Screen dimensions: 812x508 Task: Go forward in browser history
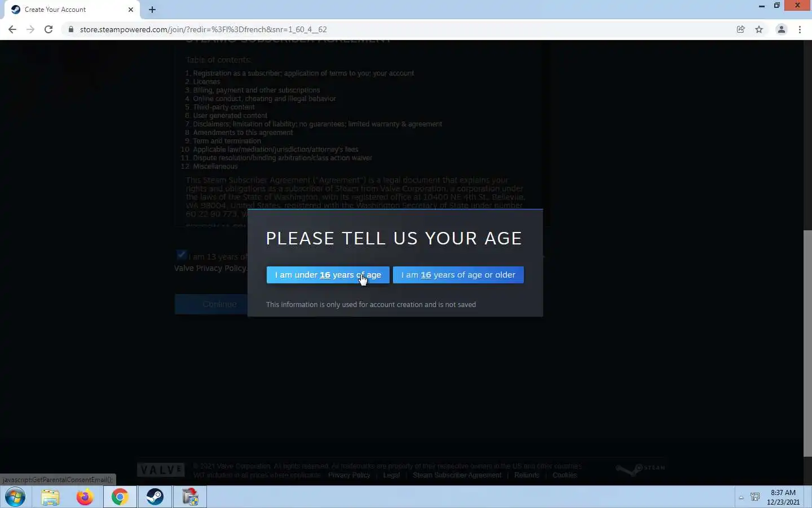click(30, 29)
